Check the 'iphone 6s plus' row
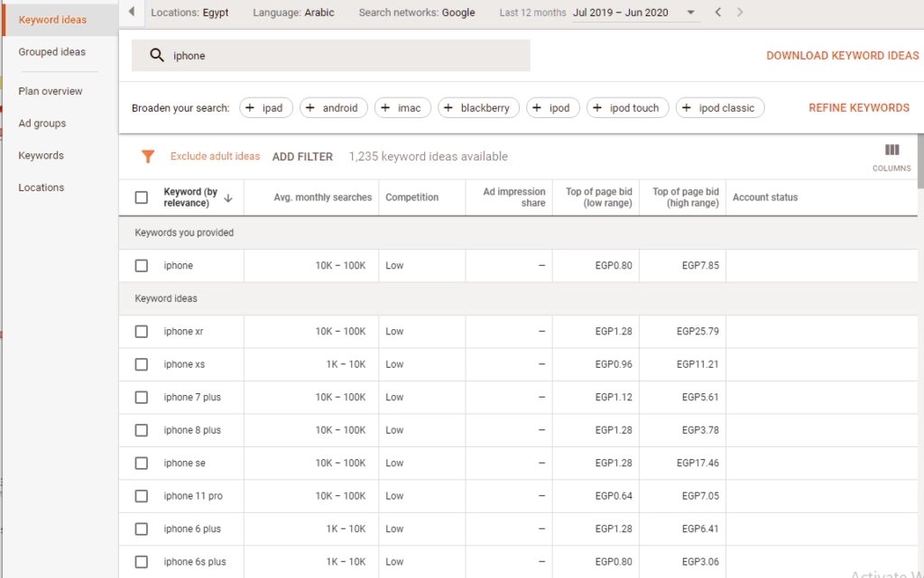 [142, 562]
